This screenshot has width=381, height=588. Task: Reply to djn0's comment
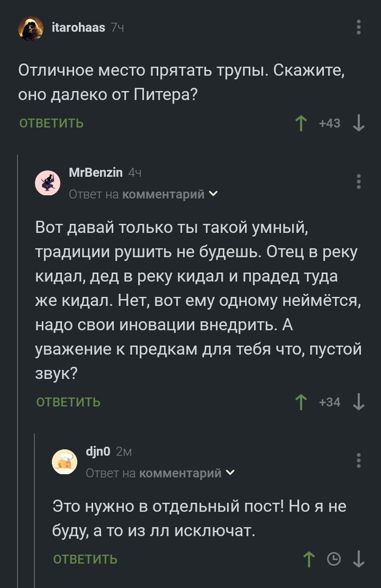[85, 559]
